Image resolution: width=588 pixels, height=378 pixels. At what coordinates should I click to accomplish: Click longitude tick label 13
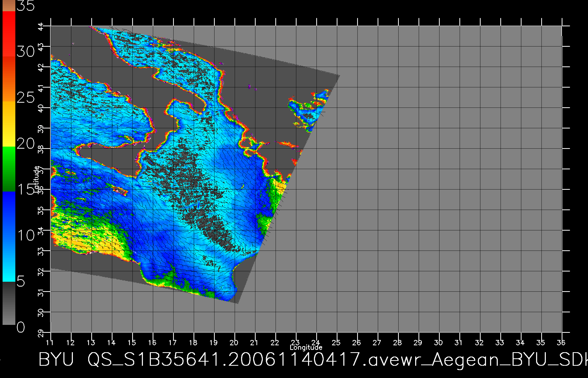91,342
